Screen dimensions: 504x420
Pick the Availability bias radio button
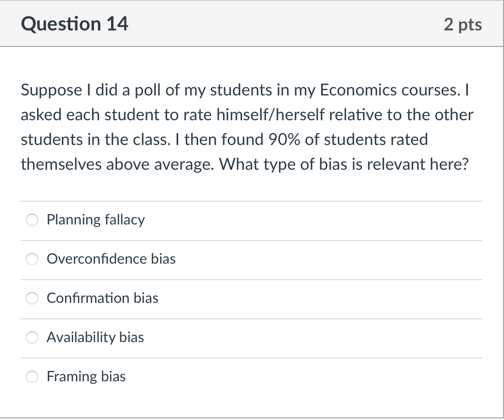pos(33,338)
